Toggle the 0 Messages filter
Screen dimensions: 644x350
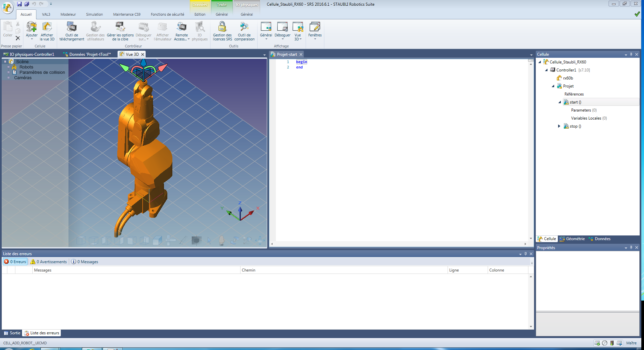click(x=85, y=262)
